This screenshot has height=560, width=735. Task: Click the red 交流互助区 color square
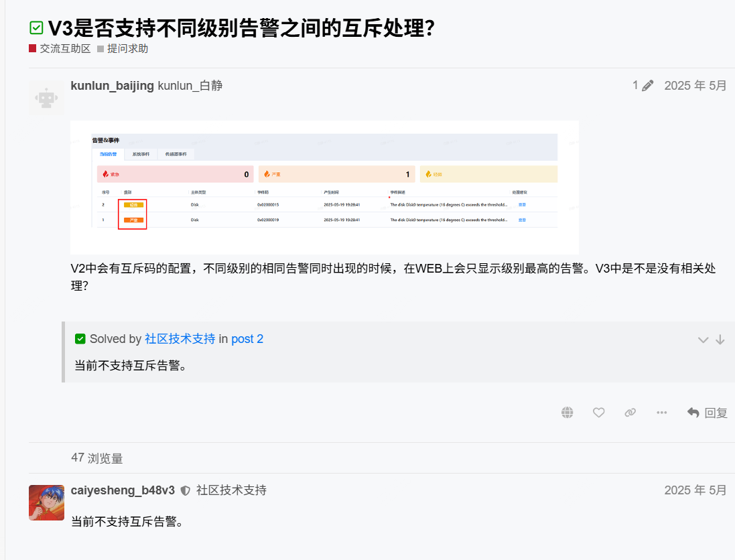click(32, 49)
